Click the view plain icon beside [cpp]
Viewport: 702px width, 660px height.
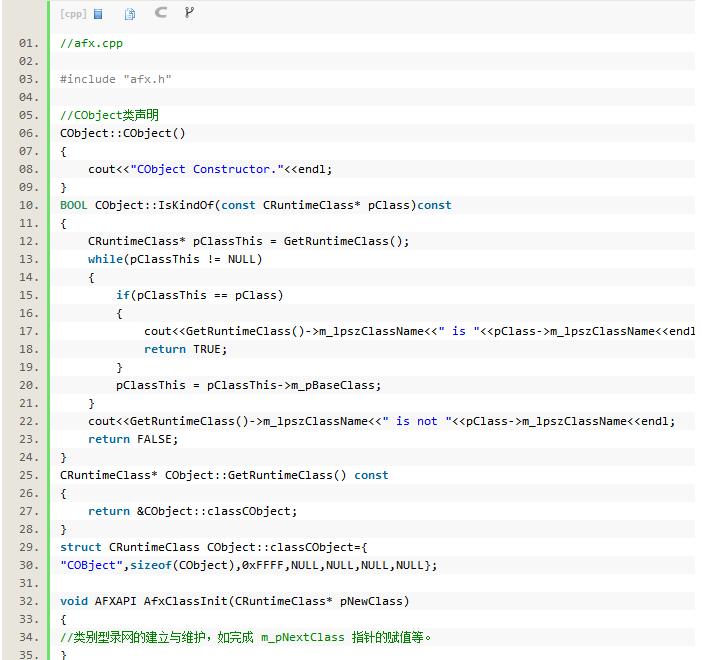click(98, 14)
